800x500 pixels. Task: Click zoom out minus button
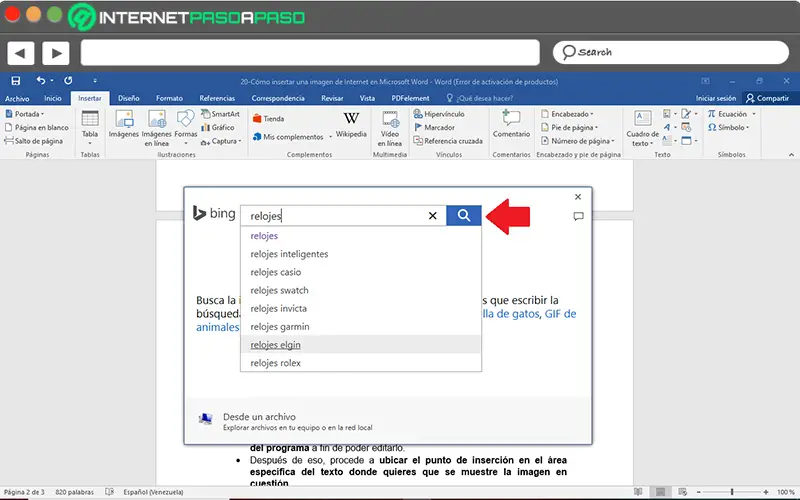[698, 492]
